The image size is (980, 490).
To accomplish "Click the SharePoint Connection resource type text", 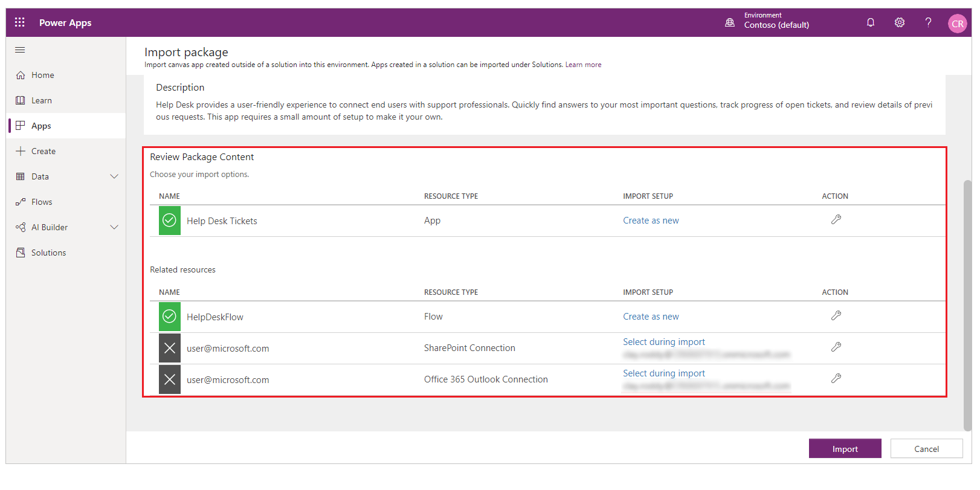I will pyautogui.click(x=469, y=348).
